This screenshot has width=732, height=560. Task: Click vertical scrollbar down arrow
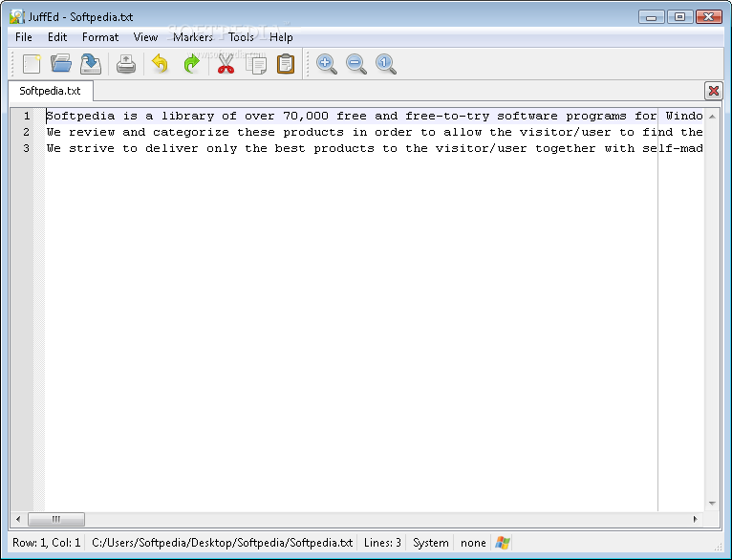(712, 503)
